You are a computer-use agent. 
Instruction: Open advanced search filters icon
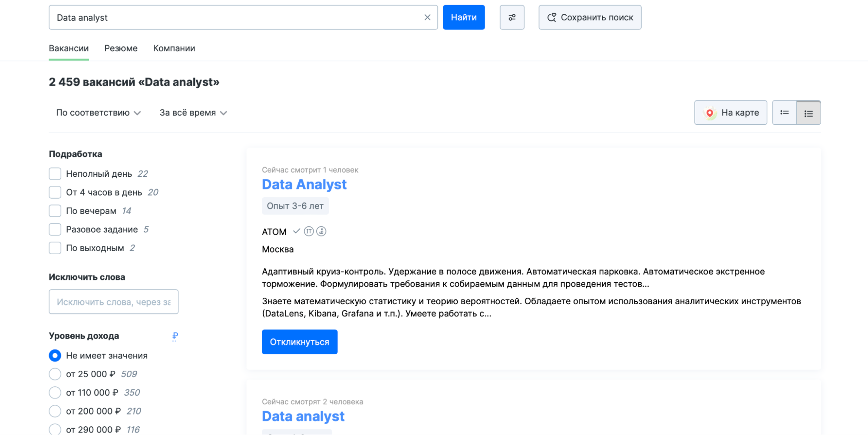click(x=512, y=17)
